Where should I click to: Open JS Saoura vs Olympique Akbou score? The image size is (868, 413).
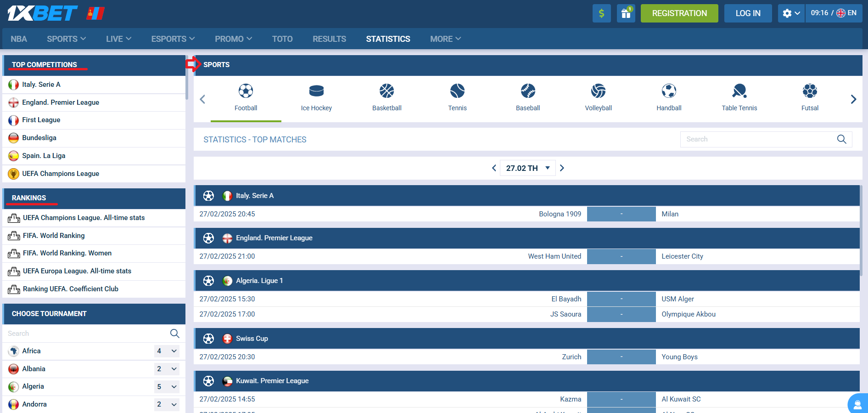point(621,314)
